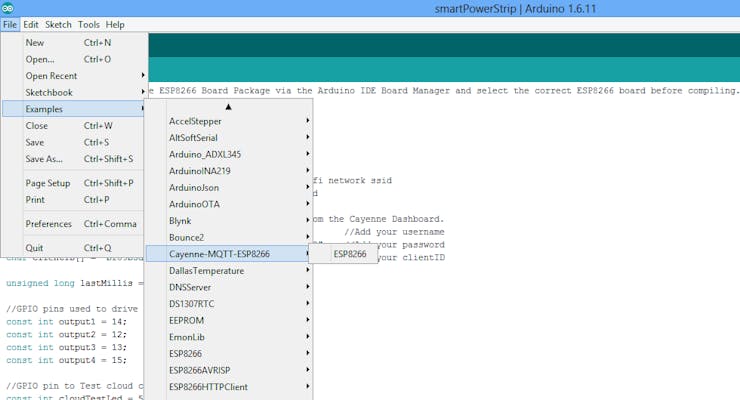Screen dimensions: 740x400
Task: Open the Tools menu
Action: [x=89, y=24]
